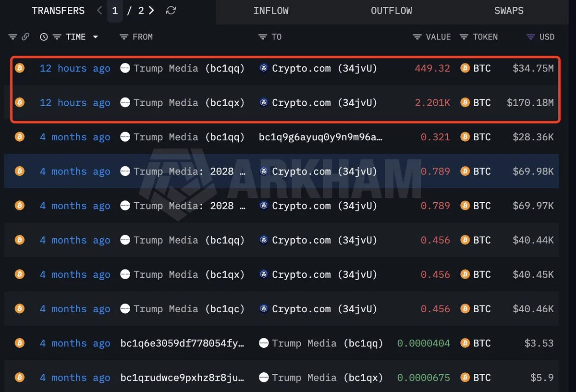Image resolution: width=576 pixels, height=392 pixels.
Task: Open address bc1q9g6ayuq0y9n9m96a… recipient
Action: tap(320, 137)
